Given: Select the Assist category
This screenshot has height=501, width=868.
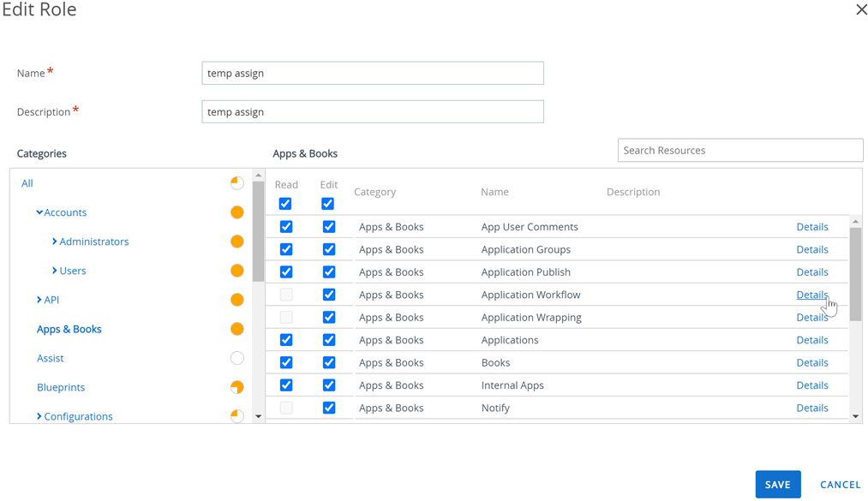Looking at the screenshot, I should tap(51, 358).
